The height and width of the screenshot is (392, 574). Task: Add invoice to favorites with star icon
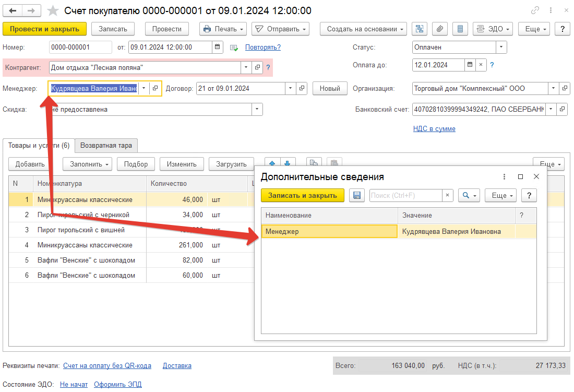click(53, 10)
